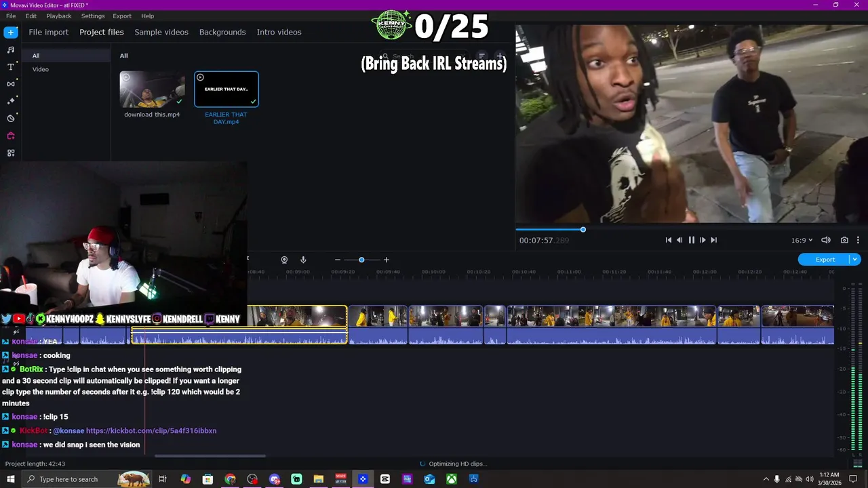This screenshot has width=868, height=488.
Task: Switch to Intro videos tab
Action: [279, 32]
